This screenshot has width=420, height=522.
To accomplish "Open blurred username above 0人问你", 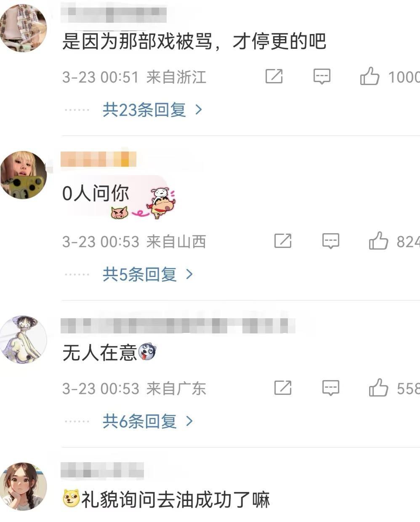I will click(x=98, y=159).
